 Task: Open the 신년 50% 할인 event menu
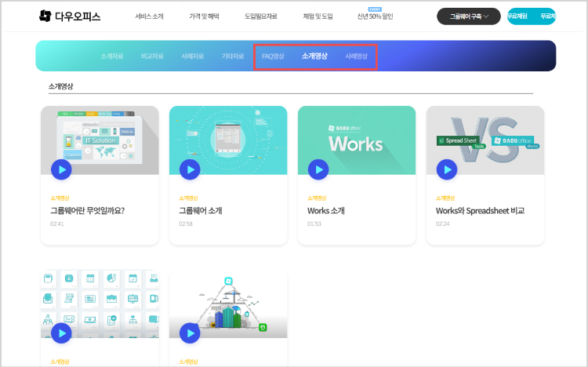coord(375,16)
